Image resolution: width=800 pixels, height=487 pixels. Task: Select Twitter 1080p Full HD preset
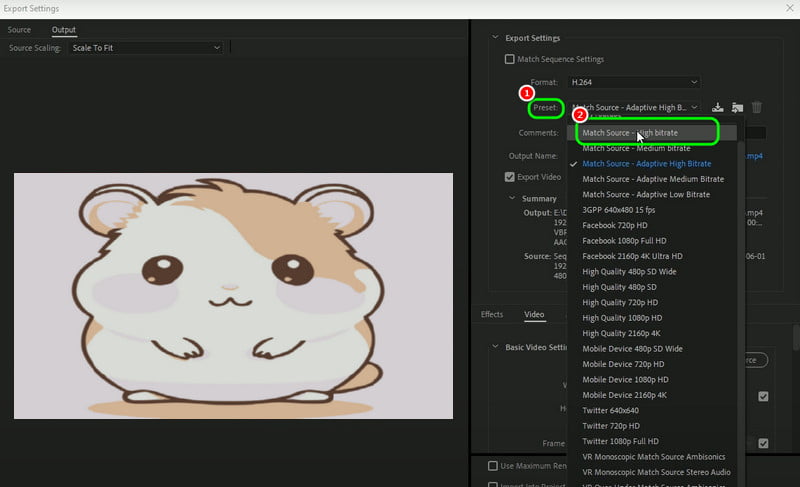(652, 441)
